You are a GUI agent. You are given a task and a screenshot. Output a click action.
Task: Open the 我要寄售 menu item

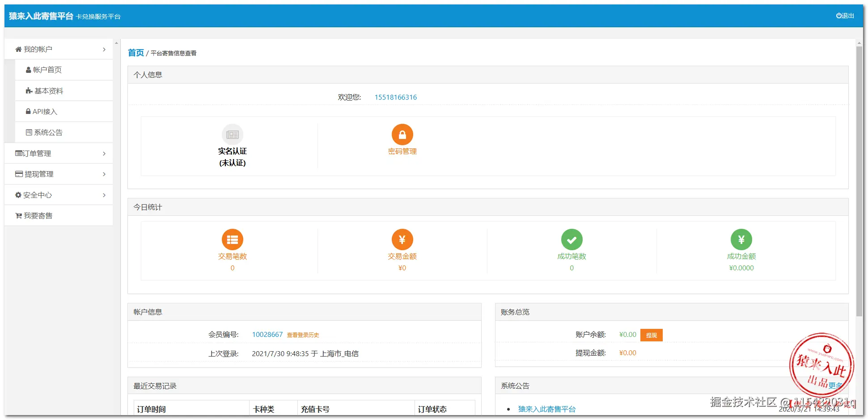click(59, 216)
